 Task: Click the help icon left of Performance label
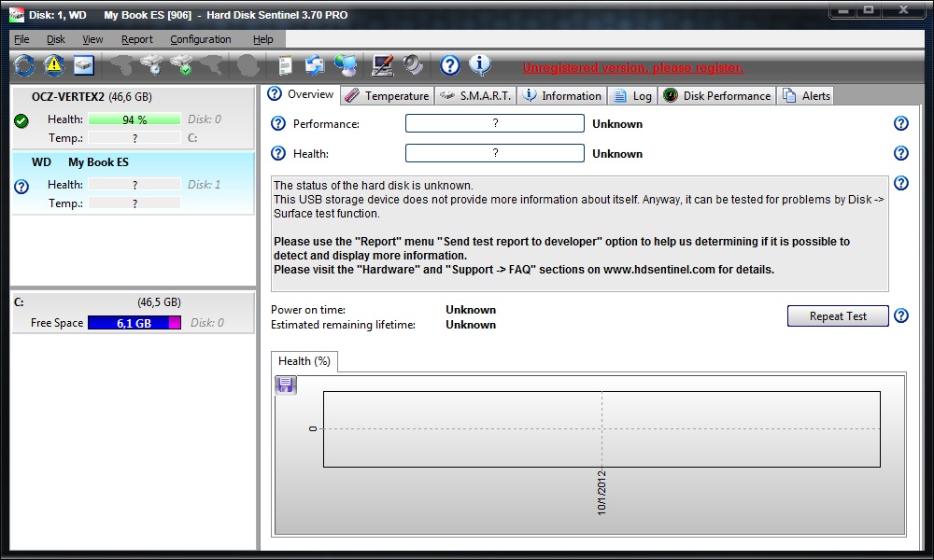[x=278, y=123]
